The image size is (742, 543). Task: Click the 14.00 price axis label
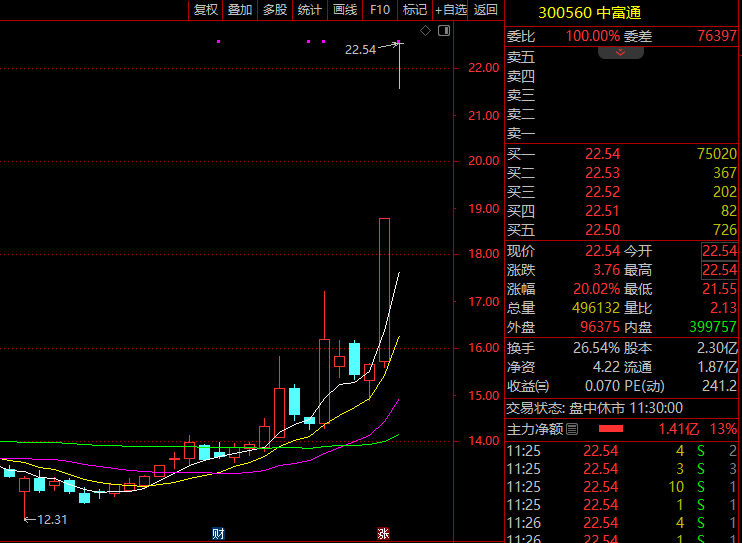484,441
